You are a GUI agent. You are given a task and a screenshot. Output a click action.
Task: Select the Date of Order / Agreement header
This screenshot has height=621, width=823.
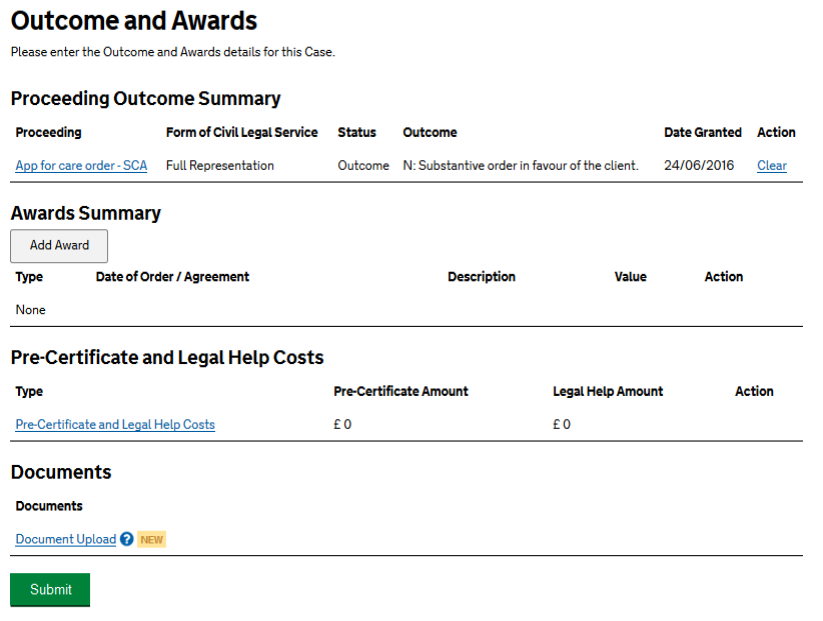172,277
